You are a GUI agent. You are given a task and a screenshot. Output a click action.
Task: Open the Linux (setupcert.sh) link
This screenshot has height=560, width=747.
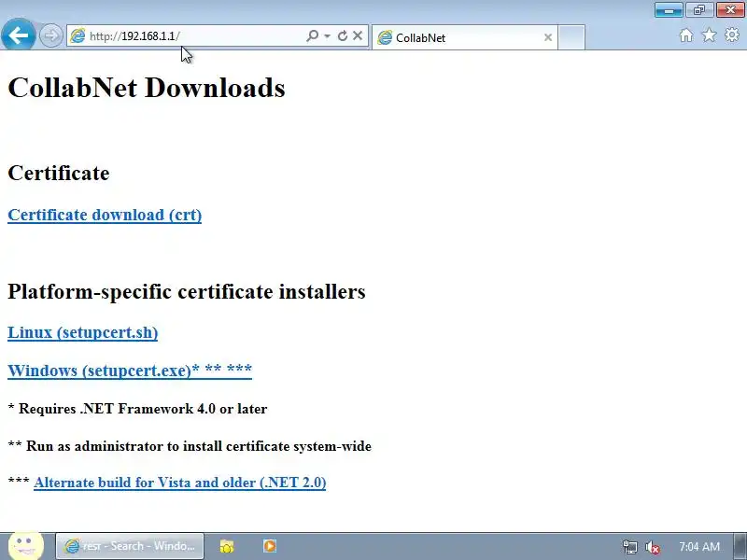pos(83,332)
